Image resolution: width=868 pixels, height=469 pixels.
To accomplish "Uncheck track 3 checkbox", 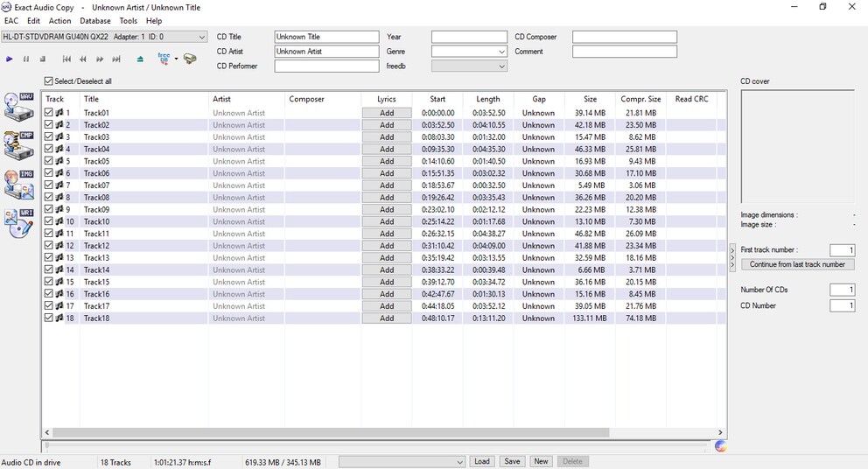I will click(49, 136).
